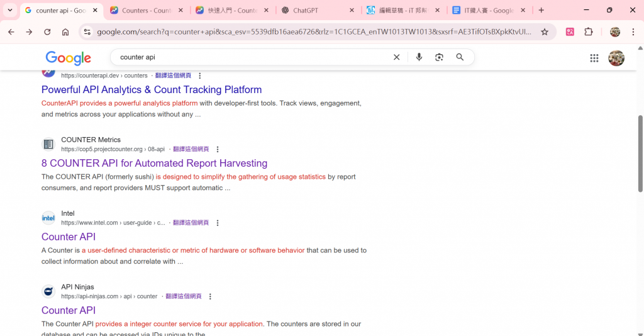Screen dimensions: 644x336
Task: Open the pink translate extension icon
Action: 570,32
